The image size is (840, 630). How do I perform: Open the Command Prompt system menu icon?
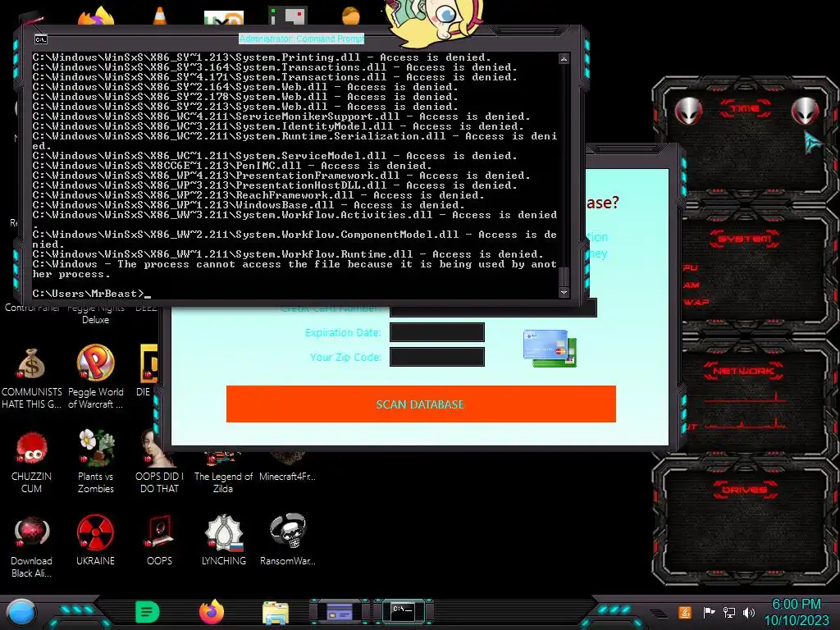(41, 39)
